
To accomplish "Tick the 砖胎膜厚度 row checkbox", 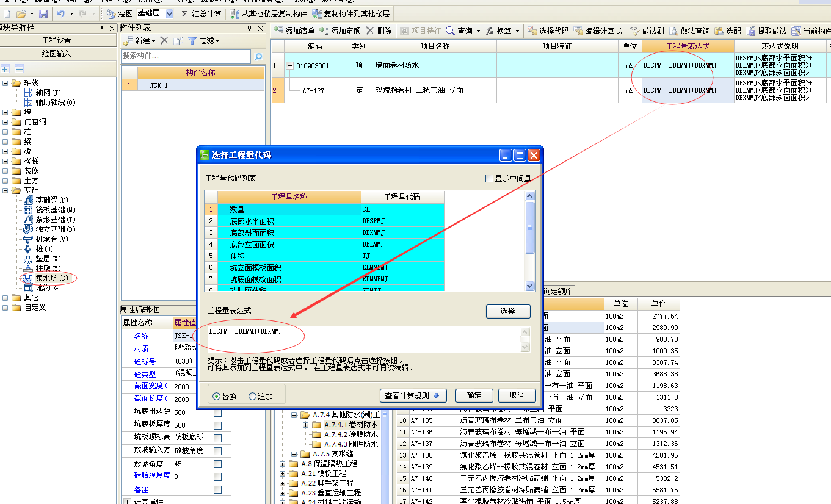I will click(x=217, y=476).
